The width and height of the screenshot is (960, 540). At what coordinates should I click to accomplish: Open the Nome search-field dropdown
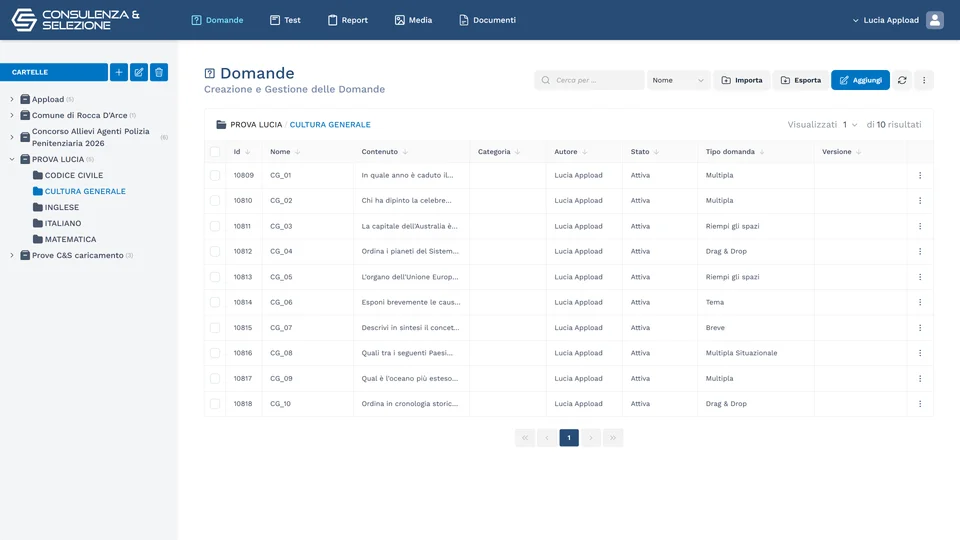pyautogui.click(x=678, y=80)
